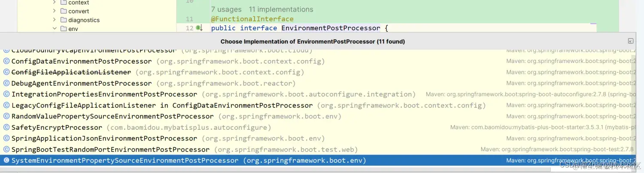Viewport: 644px width, 173px height.
Task: Click class icon beside SpringApplicationJsonEnvironmentPostProcessor
Action: pyautogui.click(x=6, y=138)
